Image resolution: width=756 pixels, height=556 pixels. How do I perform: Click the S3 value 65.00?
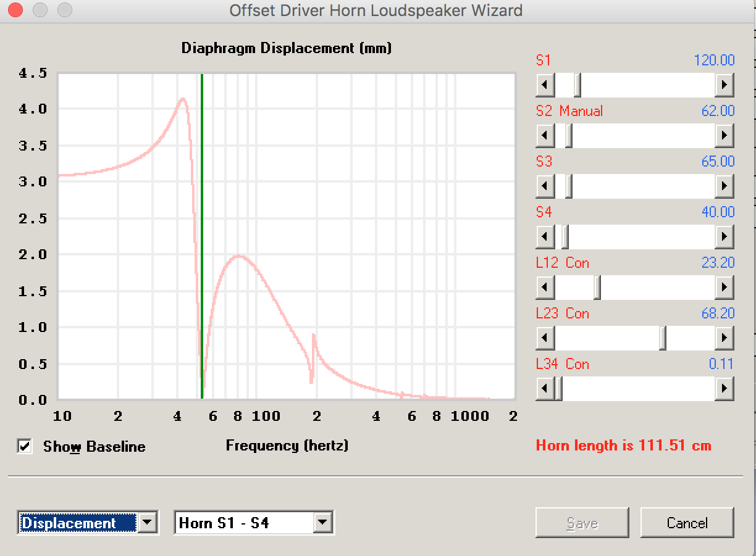[x=718, y=162]
